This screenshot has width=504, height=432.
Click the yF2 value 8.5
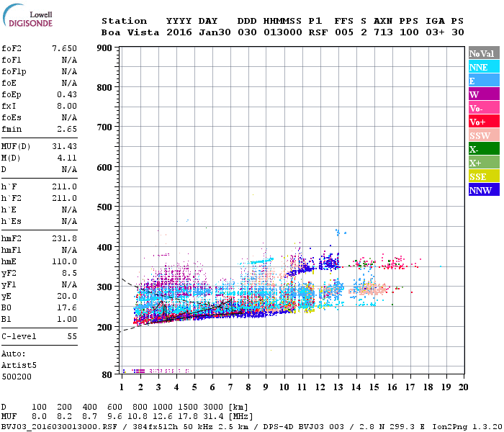pyautogui.click(x=69, y=273)
